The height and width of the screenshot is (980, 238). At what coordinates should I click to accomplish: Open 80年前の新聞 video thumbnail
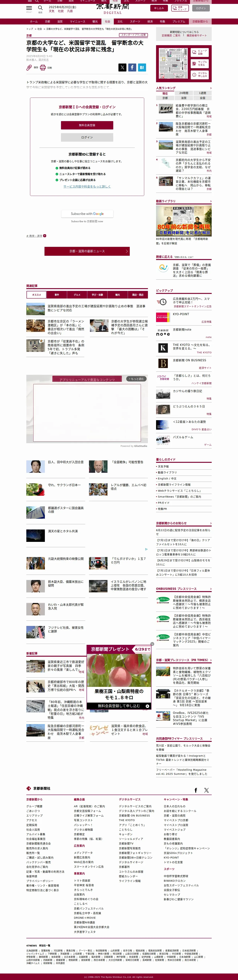(x=184, y=221)
